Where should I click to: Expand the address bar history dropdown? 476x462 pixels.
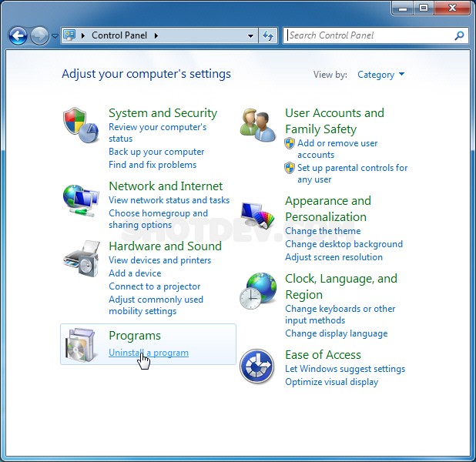tap(251, 36)
